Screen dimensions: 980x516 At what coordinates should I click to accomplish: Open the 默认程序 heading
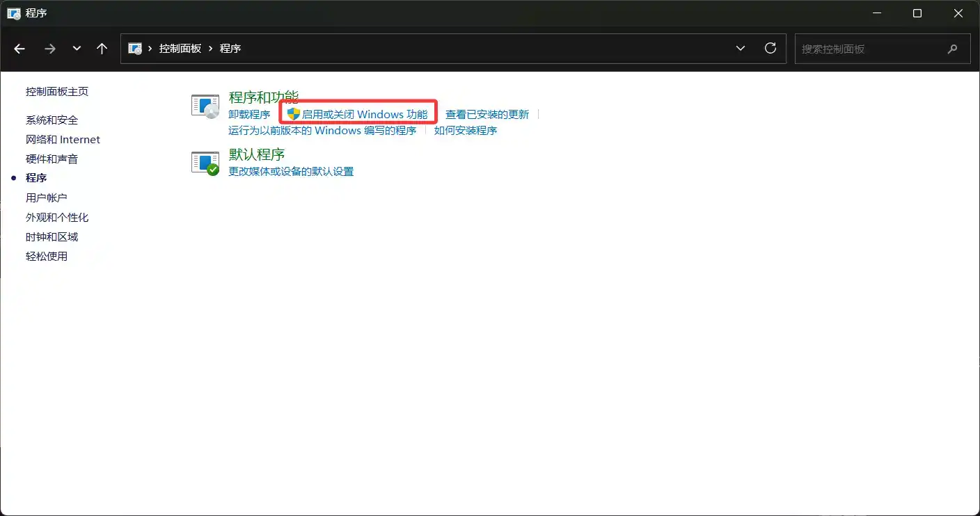[257, 154]
